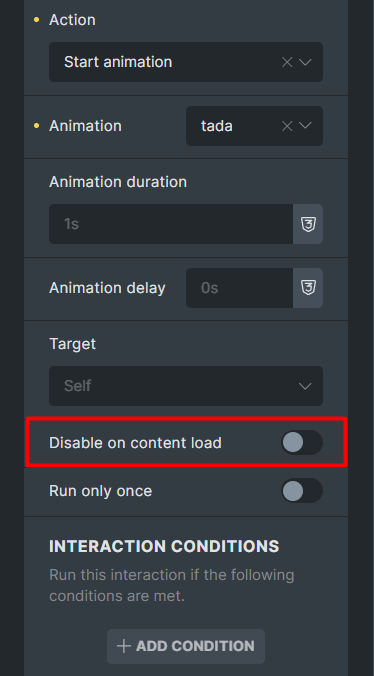Viewport: 374px width, 676px height.
Task: Open the tada animation dropdown arrow
Action: pyautogui.click(x=305, y=126)
